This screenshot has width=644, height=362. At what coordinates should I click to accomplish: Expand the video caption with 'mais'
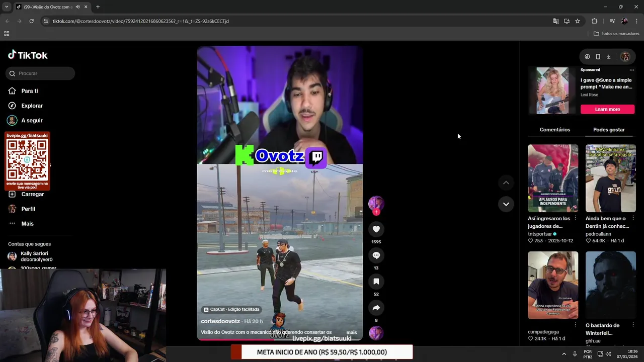coord(351,332)
